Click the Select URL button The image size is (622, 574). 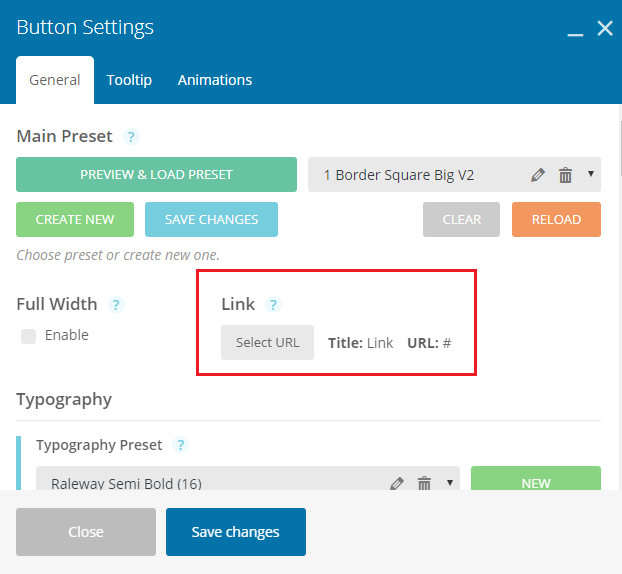[x=267, y=343]
